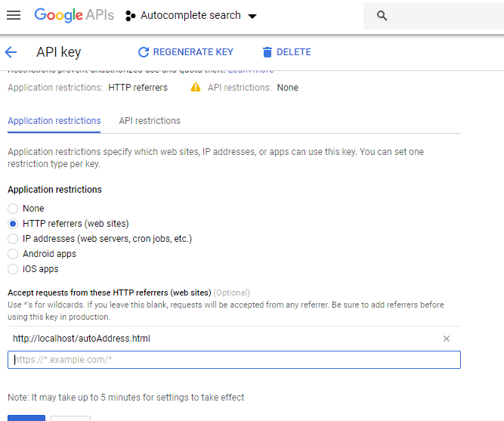
Task: Focus the new HTTP referrer input field
Action: click(x=234, y=360)
